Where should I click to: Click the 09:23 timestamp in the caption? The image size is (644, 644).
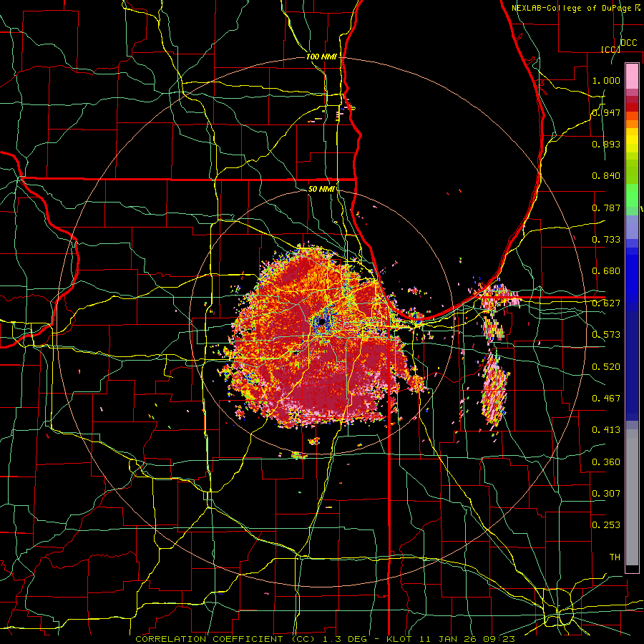(x=499, y=639)
